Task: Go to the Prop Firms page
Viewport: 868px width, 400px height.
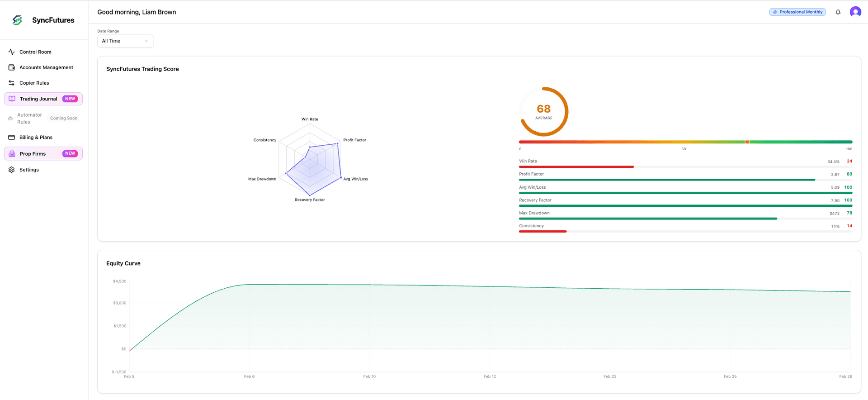Action: pyautogui.click(x=33, y=154)
